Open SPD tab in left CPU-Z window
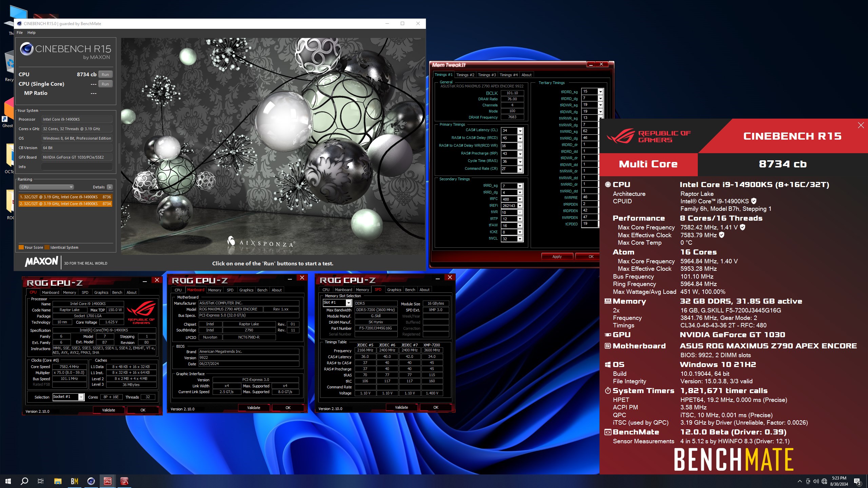Image resolution: width=868 pixels, height=488 pixels. click(x=85, y=292)
